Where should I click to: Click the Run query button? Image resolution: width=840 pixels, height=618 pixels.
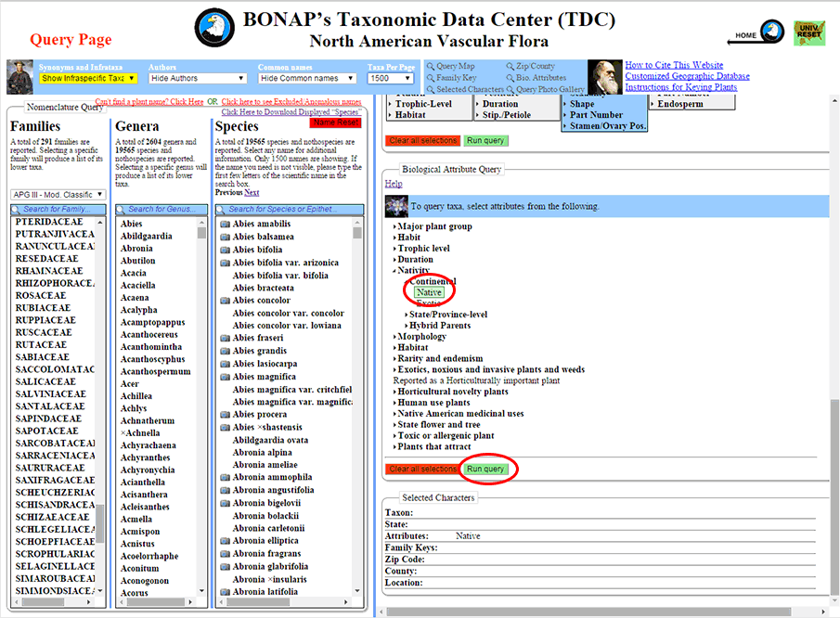(x=487, y=470)
